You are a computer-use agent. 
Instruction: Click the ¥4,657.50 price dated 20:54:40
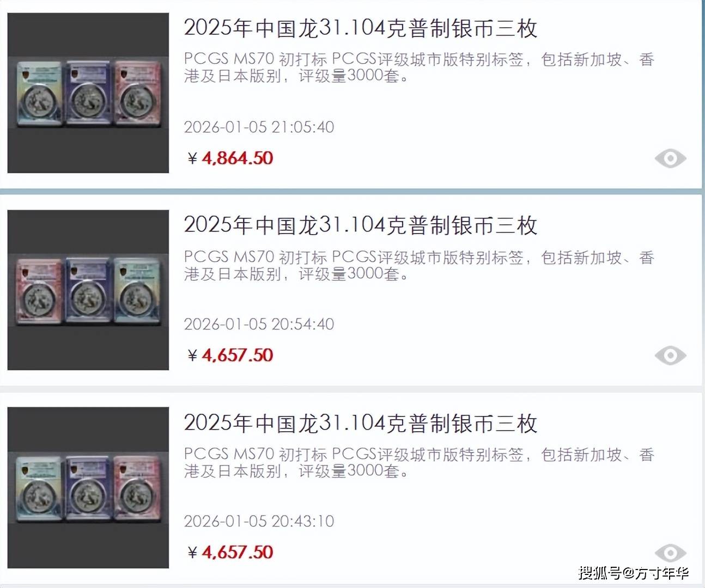230,356
